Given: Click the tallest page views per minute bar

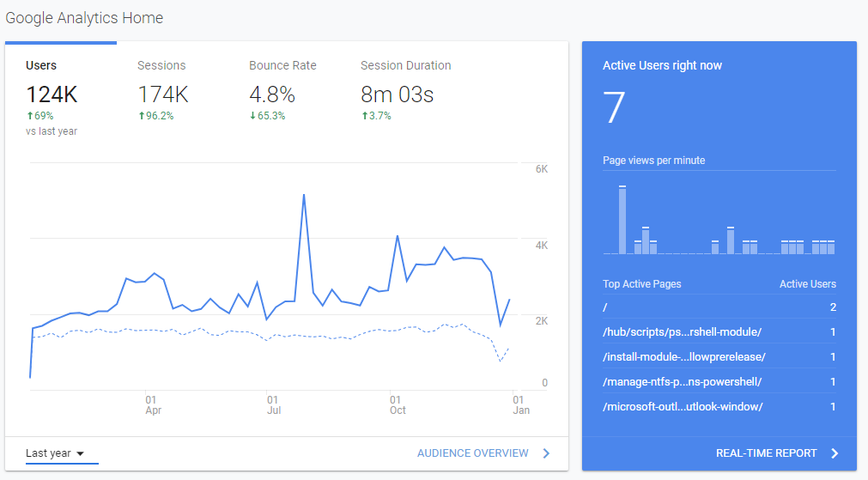Looking at the screenshot, I should [x=622, y=220].
